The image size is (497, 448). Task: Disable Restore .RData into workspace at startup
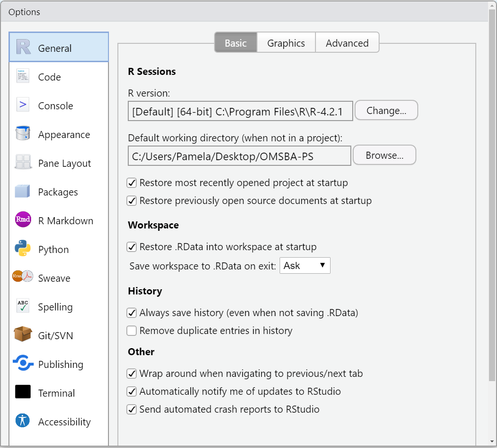(x=132, y=247)
